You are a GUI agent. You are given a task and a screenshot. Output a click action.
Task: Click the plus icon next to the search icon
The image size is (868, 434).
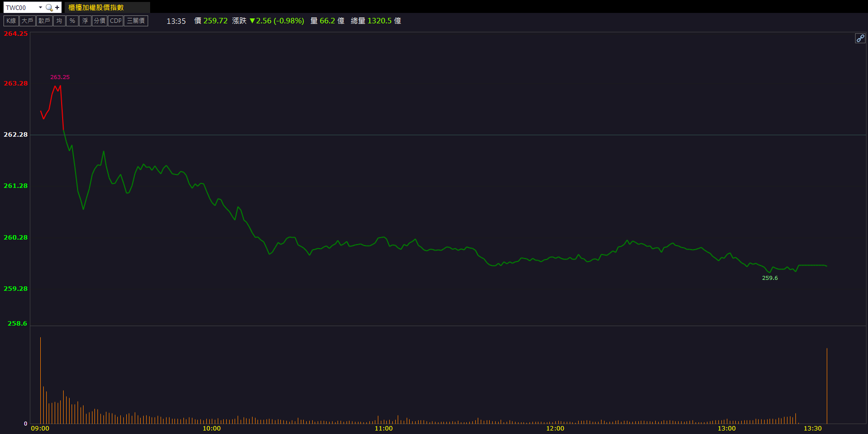pos(57,7)
